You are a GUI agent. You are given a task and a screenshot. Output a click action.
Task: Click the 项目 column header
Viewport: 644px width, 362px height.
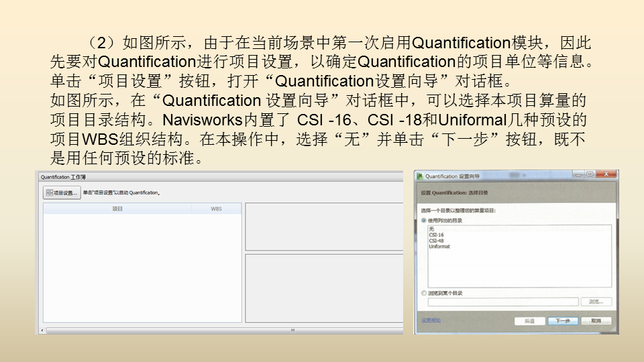click(117, 209)
